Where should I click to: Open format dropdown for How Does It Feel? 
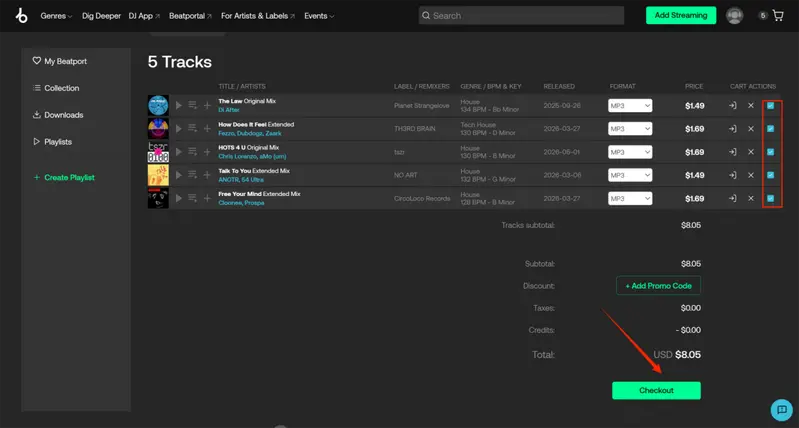pyautogui.click(x=630, y=129)
